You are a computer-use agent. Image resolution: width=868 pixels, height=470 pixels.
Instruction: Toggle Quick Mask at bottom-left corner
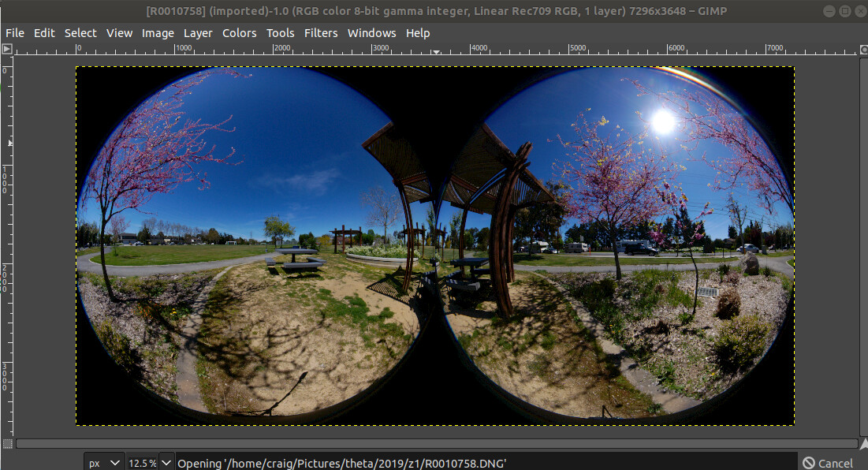(x=7, y=444)
